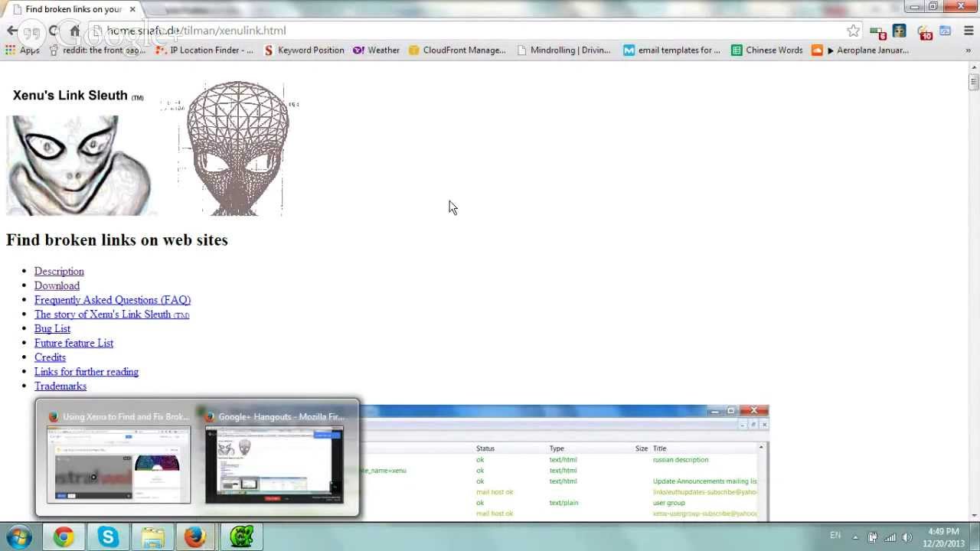Open the Chrome menu hamburger icon

[x=969, y=31]
